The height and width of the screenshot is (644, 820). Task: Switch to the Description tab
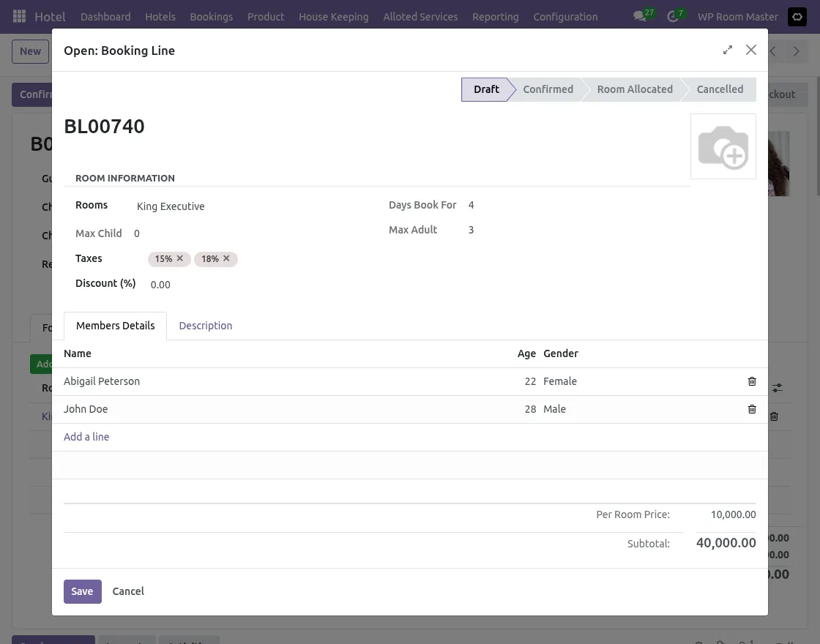(x=205, y=326)
